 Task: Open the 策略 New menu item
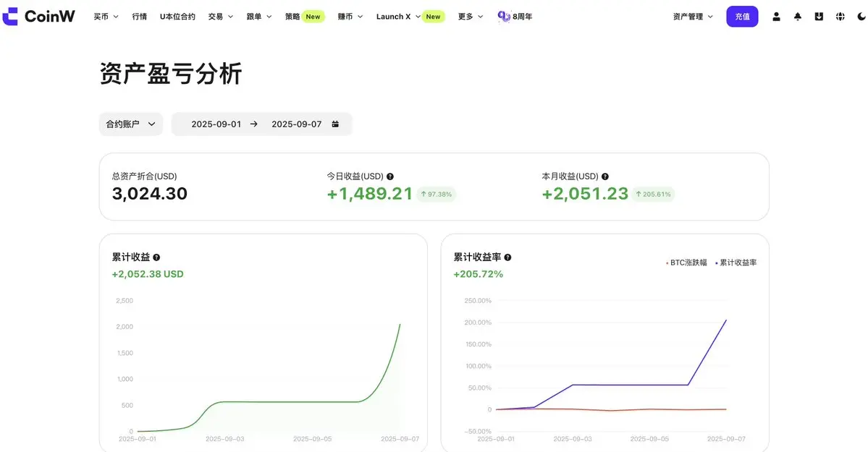[305, 17]
